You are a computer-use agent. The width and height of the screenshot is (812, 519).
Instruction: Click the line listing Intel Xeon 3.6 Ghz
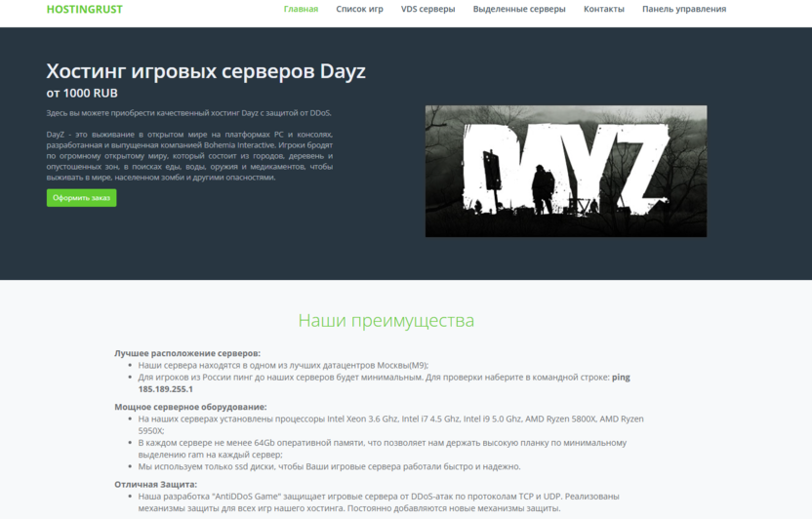391,424
